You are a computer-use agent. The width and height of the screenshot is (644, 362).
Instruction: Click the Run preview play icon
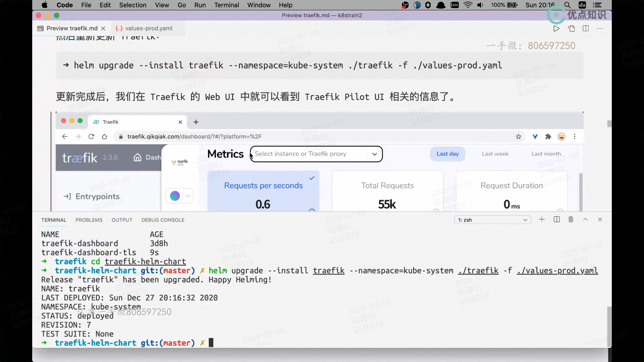pyautogui.click(x=556, y=28)
